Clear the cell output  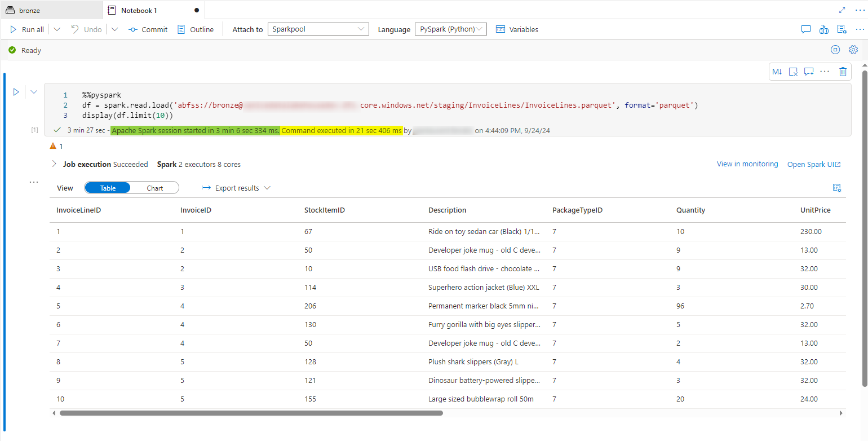tap(793, 72)
